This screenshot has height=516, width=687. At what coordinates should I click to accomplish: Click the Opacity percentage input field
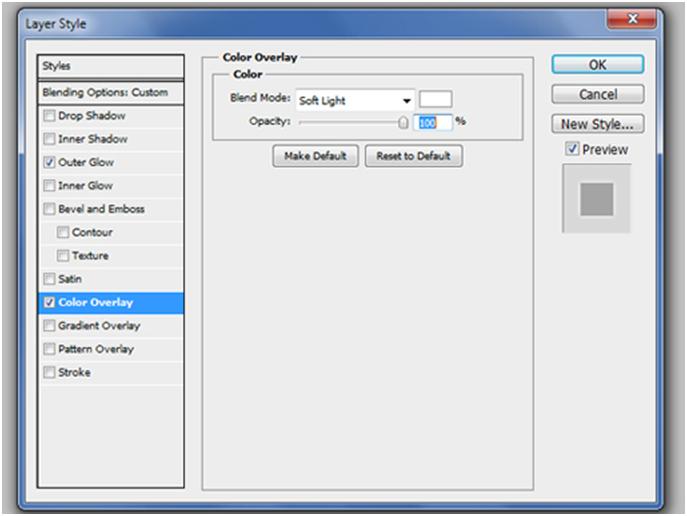pos(433,122)
